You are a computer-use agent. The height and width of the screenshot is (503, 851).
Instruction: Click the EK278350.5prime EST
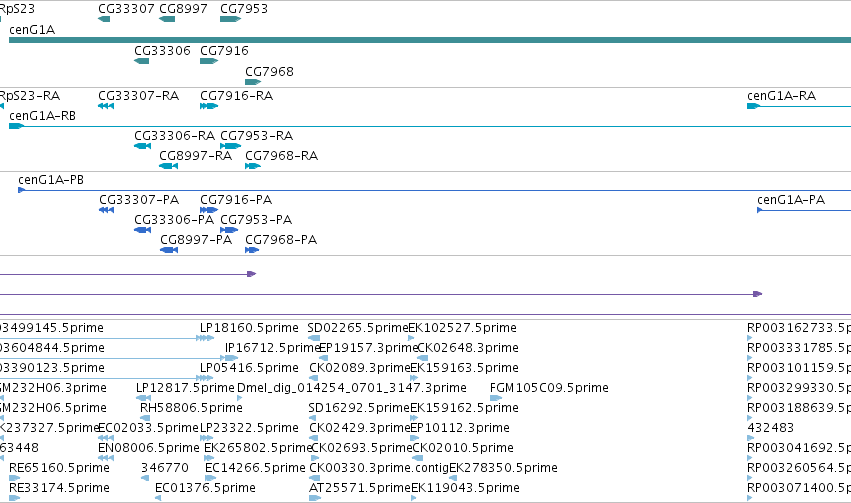click(503, 468)
